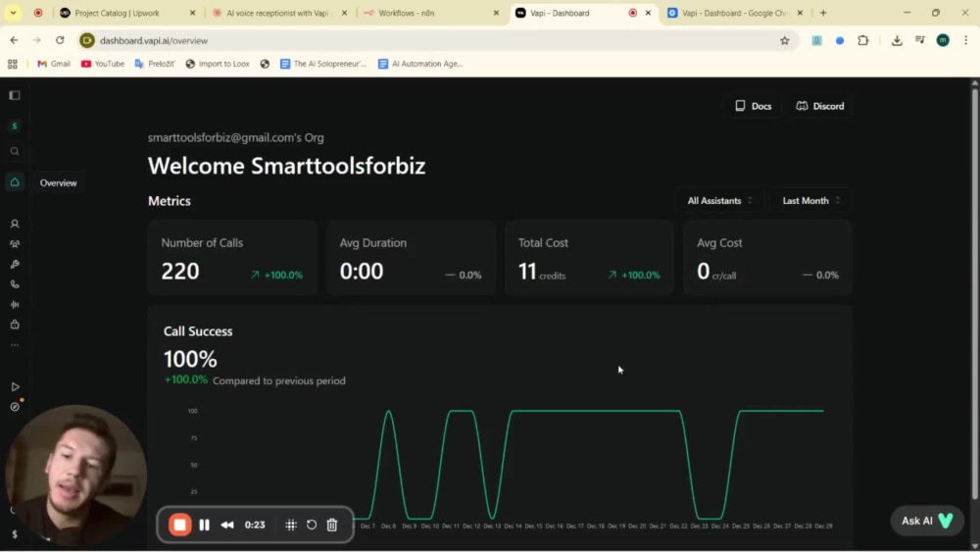Open the Chrome three-dot menu

tap(965, 40)
